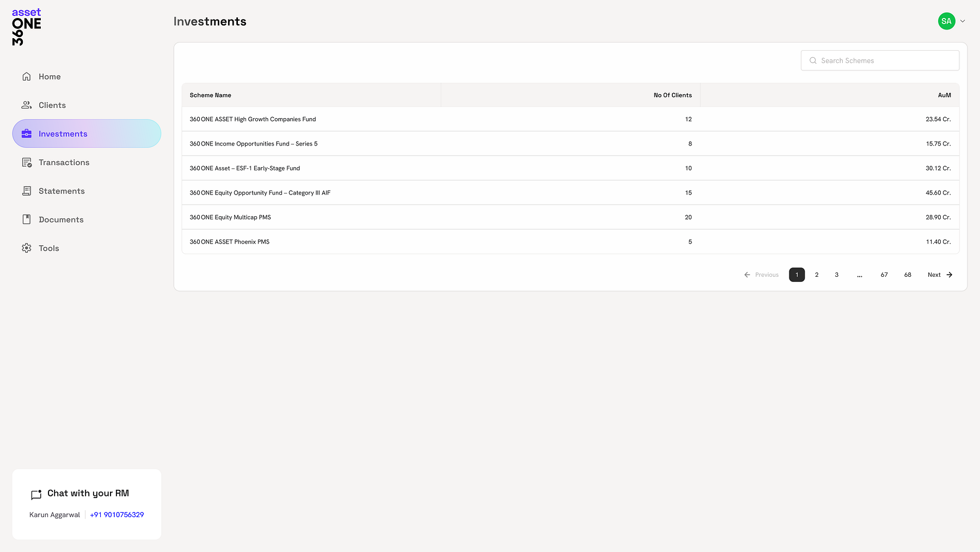980x552 pixels.
Task: Click inside the Search Schemes field
Action: point(880,60)
